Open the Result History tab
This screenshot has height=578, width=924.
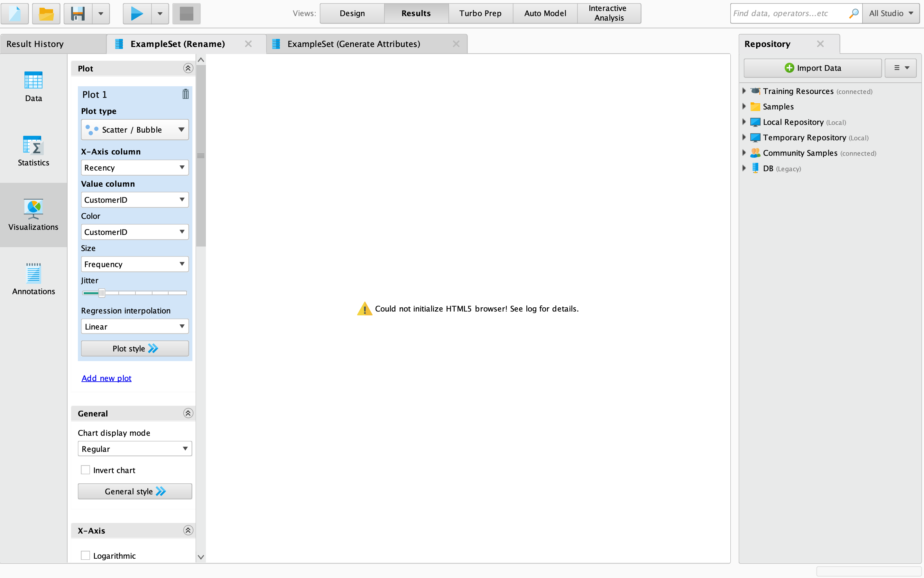(x=53, y=44)
